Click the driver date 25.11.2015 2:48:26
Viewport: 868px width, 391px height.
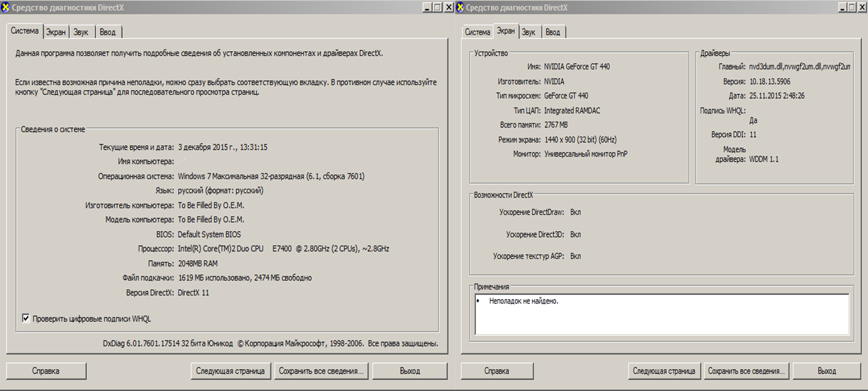click(x=777, y=96)
